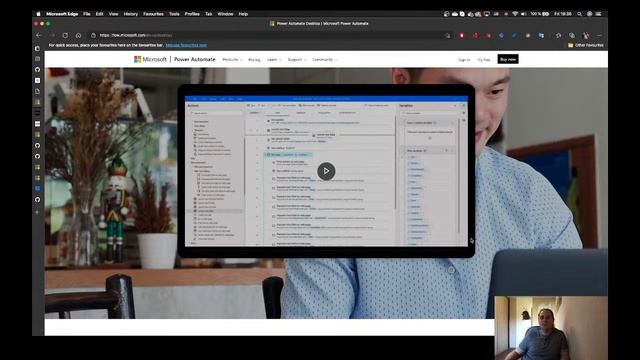The image size is (640, 360).
Task: Open the Help menu
Action: click(243, 14)
